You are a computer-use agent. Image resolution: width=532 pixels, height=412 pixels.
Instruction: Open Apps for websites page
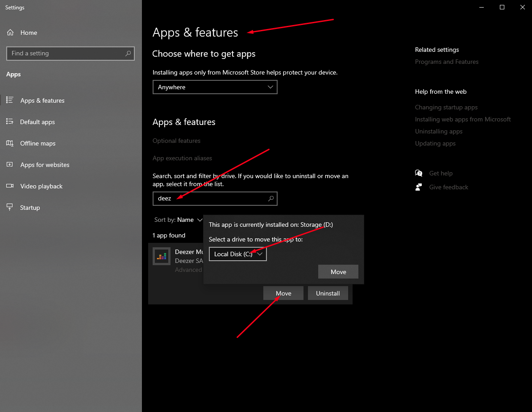click(45, 165)
